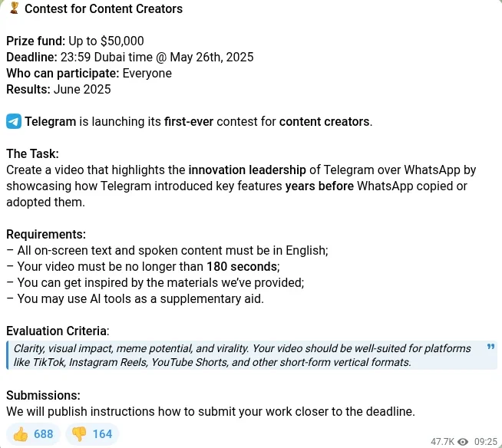Click the eye views icon
The height and width of the screenshot is (448, 502).
point(463,442)
